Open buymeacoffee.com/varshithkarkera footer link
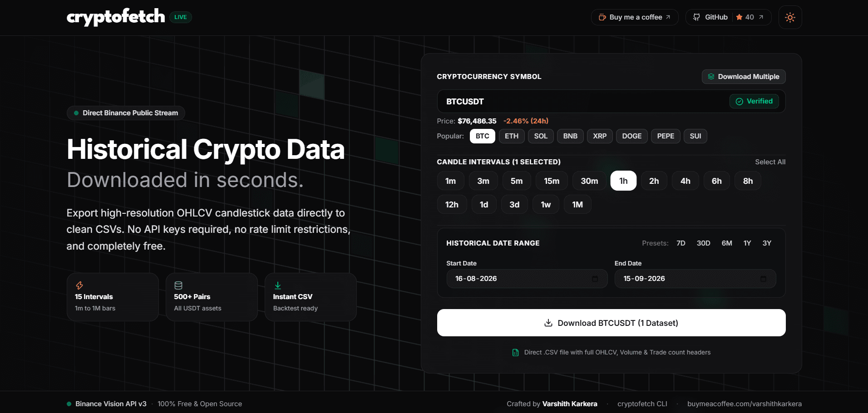 click(x=744, y=404)
